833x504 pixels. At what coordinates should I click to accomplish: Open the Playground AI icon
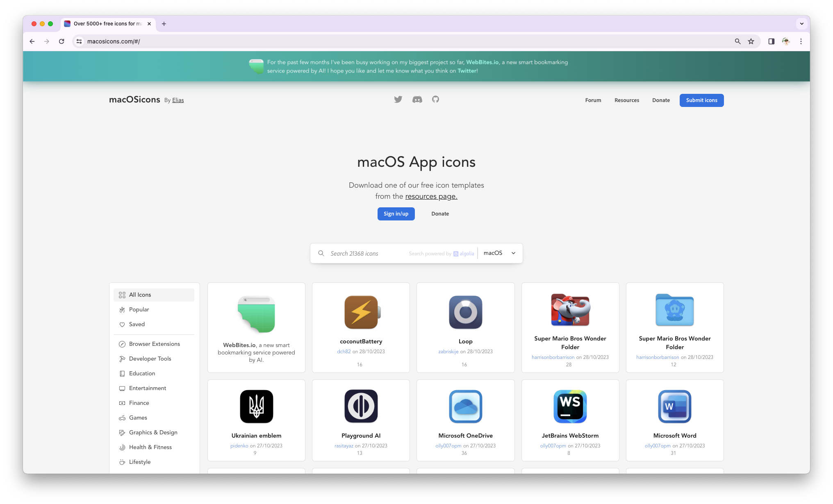coord(361,406)
